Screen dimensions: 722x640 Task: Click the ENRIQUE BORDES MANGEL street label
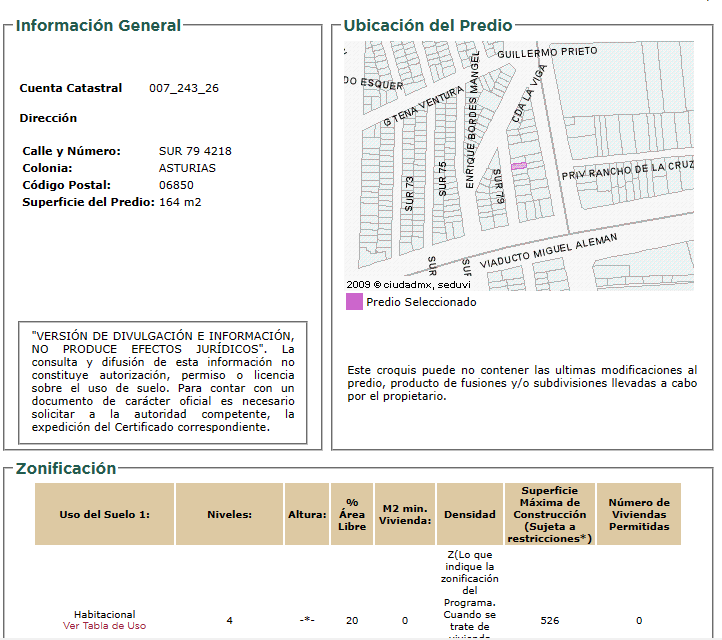coord(472,120)
